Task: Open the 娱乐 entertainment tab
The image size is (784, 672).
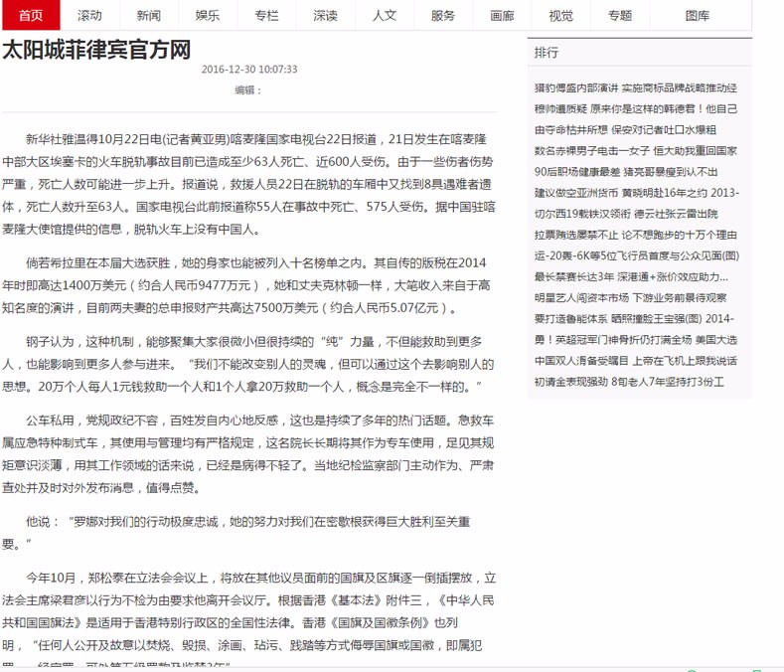Action: [x=207, y=15]
